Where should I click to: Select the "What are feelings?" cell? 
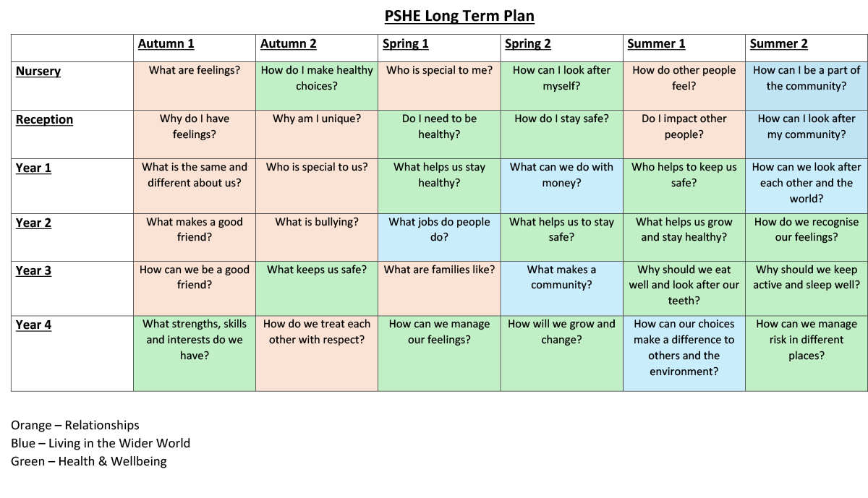click(195, 86)
